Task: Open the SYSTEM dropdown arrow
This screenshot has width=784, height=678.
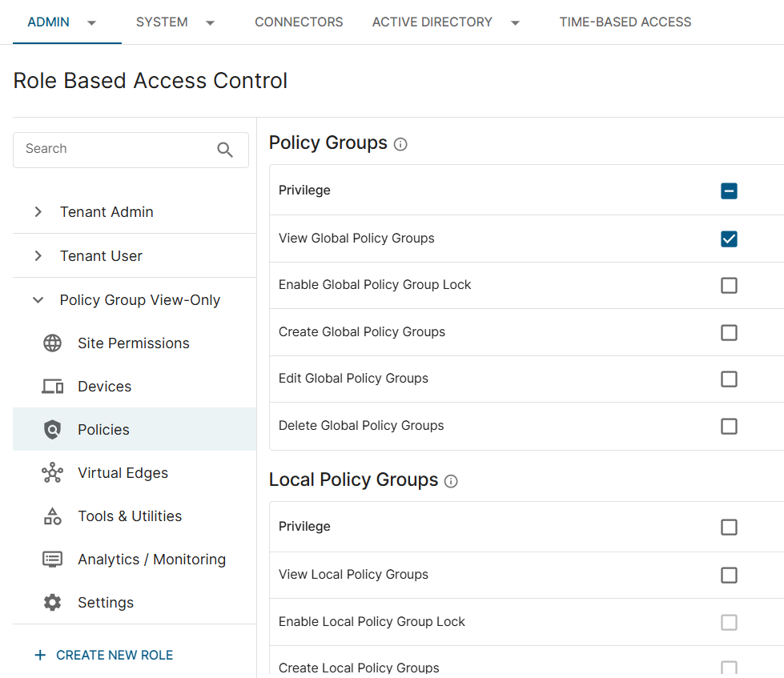Action: pos(210,23)
